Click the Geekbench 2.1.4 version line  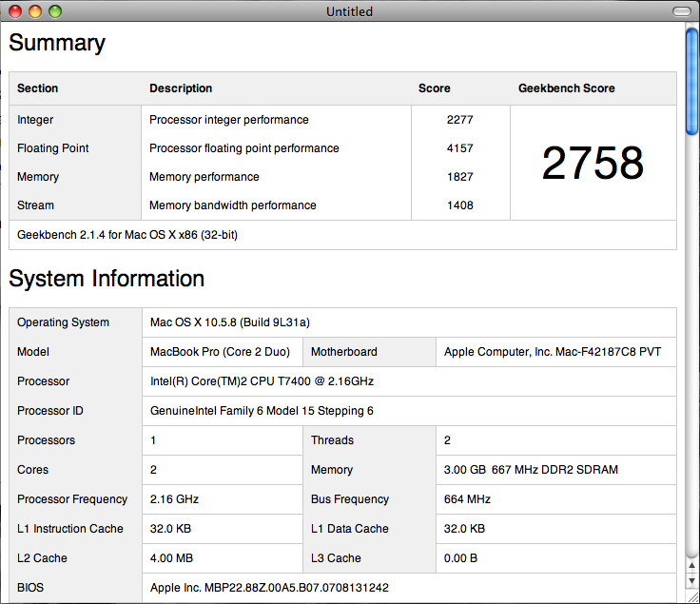coord(127,235)
